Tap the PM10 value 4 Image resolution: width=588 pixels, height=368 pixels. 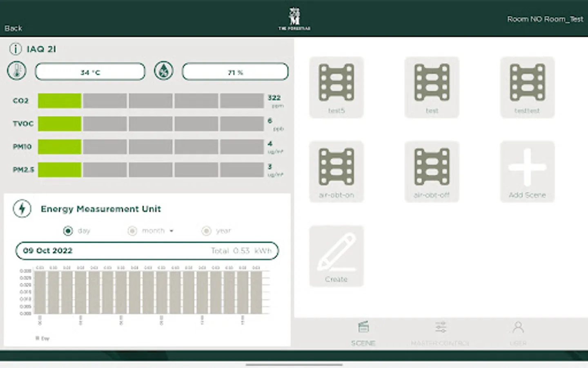[270, 144]
